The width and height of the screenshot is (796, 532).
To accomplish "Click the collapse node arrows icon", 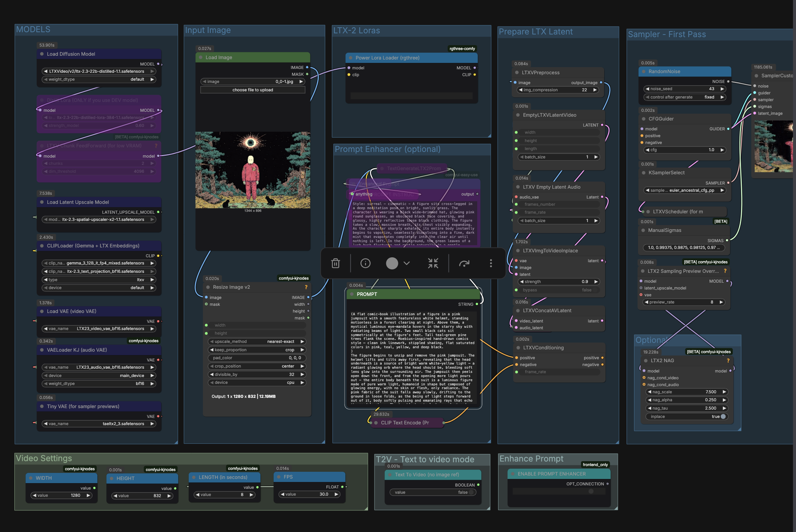I will [433, 263].
